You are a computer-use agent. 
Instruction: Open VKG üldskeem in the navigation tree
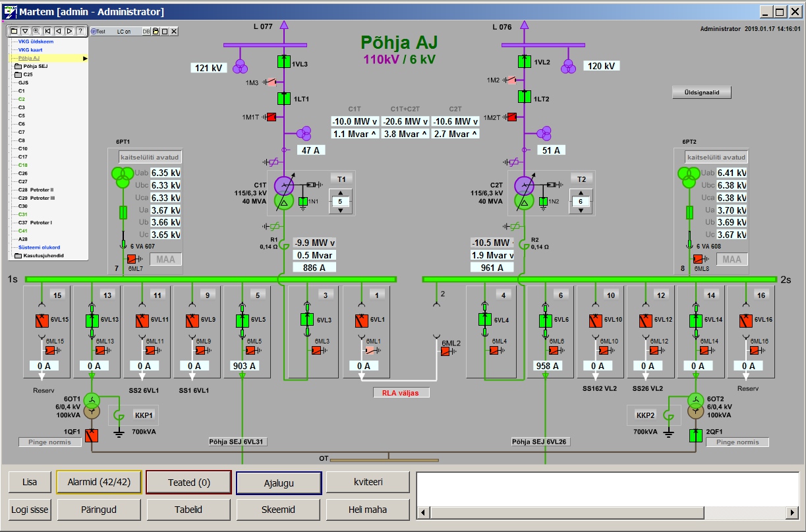point(36,41)
